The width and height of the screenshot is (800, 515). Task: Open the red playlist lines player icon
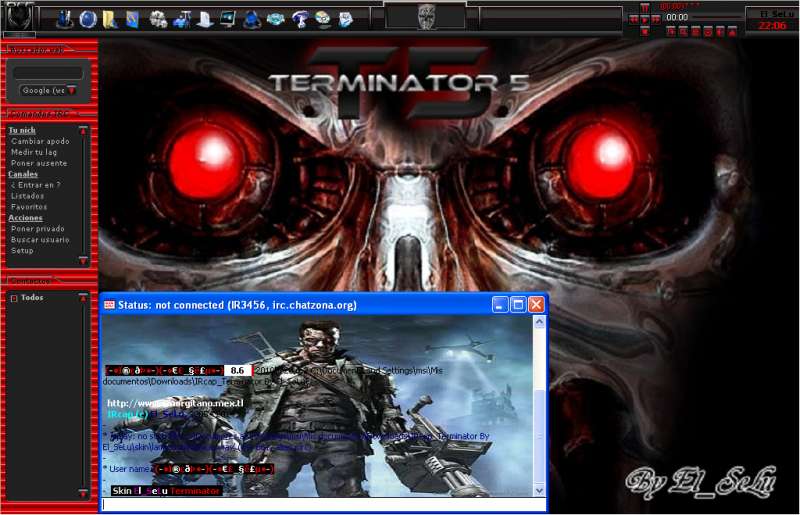point(695,32)
